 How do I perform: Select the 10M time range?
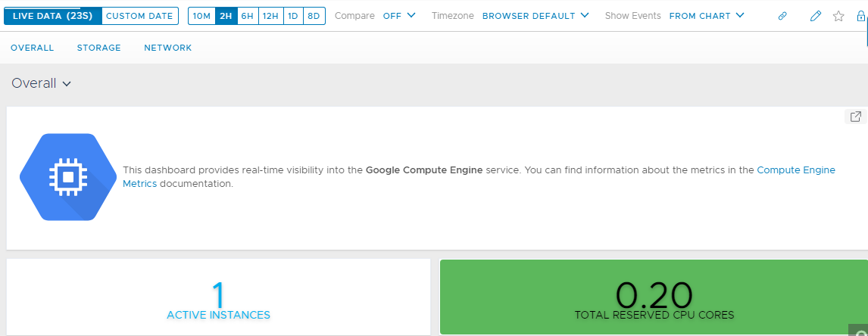pos(201,16)
